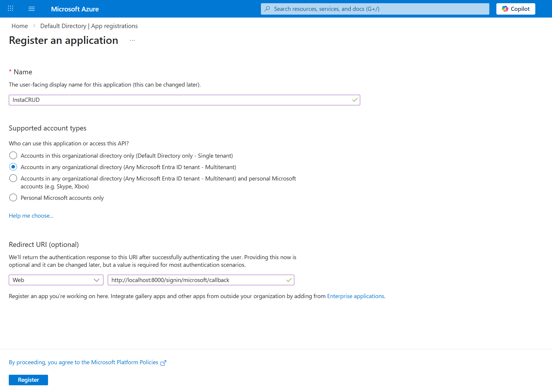This screenshot has height=392, width=552.
Task: Open Default Directory App registrations breadcrumb
Action: [x=89, y=26]
